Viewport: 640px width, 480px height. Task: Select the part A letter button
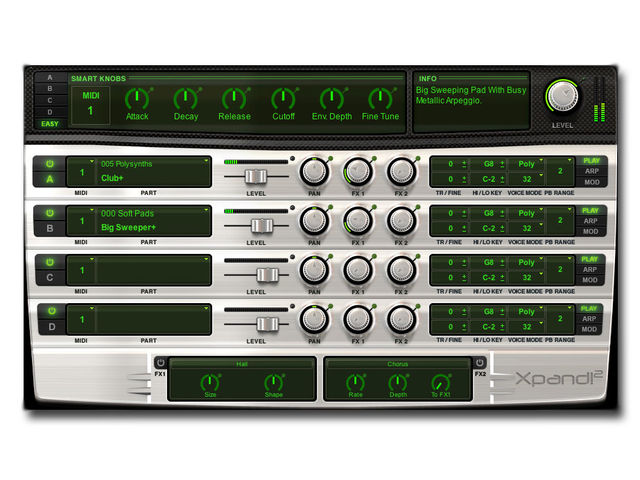click(x=50, y=179)
